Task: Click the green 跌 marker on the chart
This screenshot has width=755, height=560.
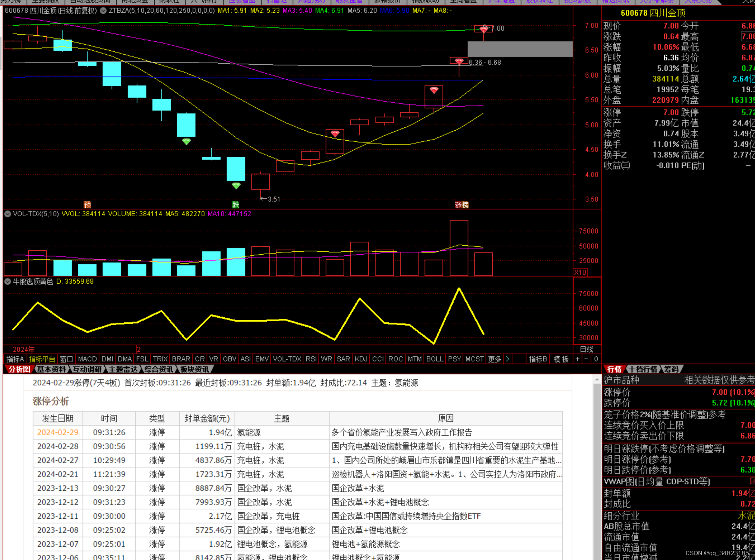Action: pos(236,204)
